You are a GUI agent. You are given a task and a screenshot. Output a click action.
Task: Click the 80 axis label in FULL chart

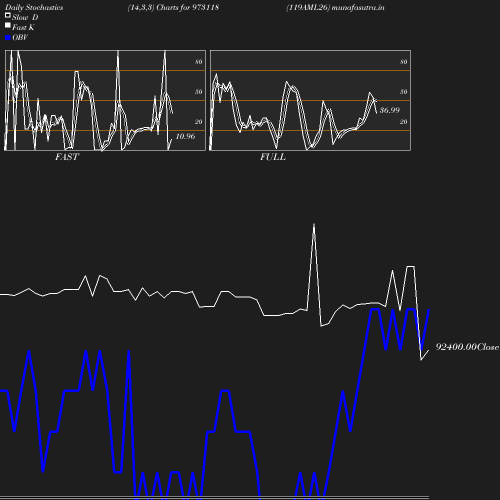click(404, 62)
